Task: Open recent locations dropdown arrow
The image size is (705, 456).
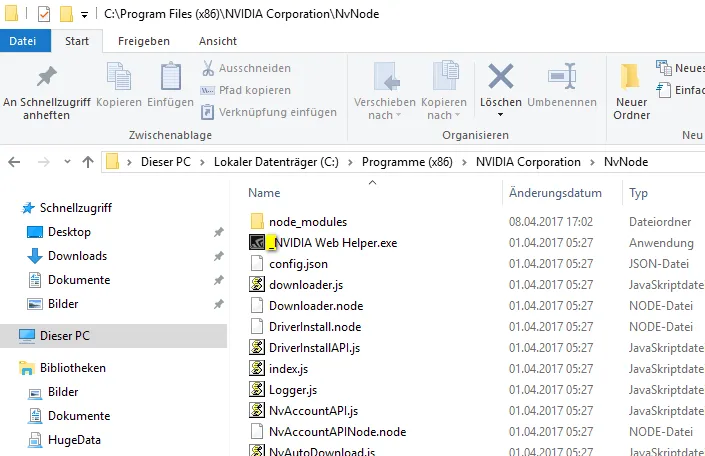Action: [67, 161]
